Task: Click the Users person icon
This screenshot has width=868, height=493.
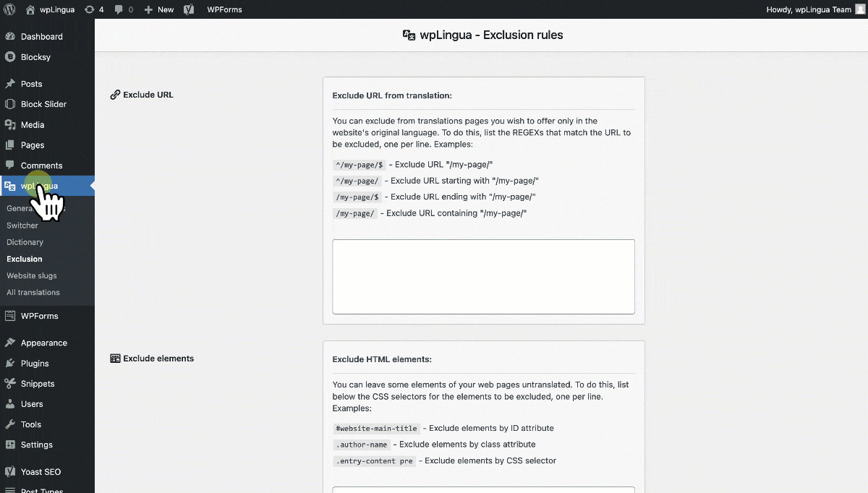Action: [x=10, y=403]
